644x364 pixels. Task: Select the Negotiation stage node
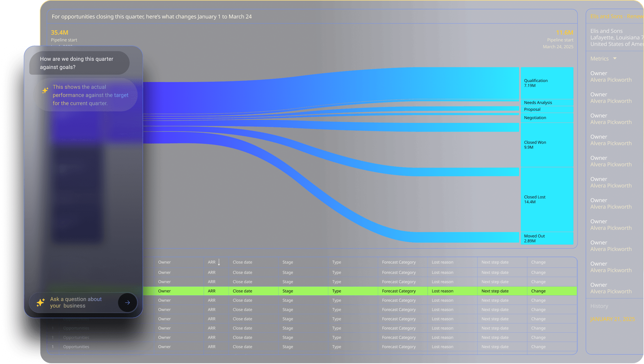click(547, 118)
